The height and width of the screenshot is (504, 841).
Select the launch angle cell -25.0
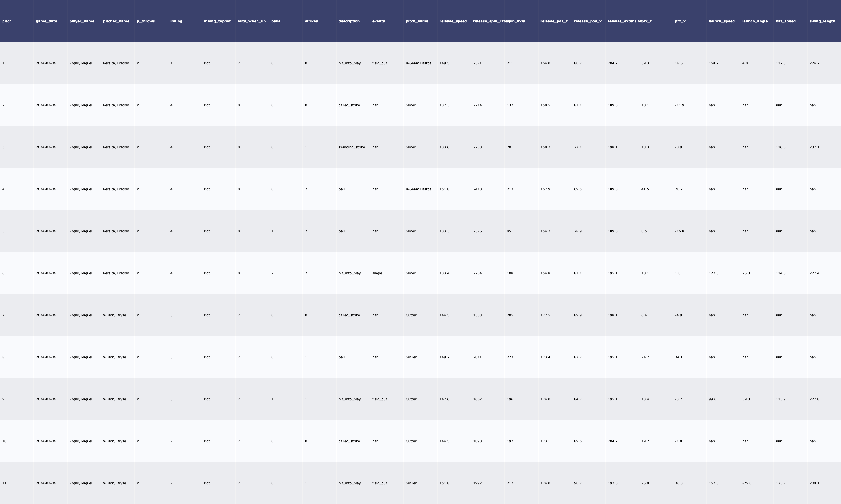747,483
